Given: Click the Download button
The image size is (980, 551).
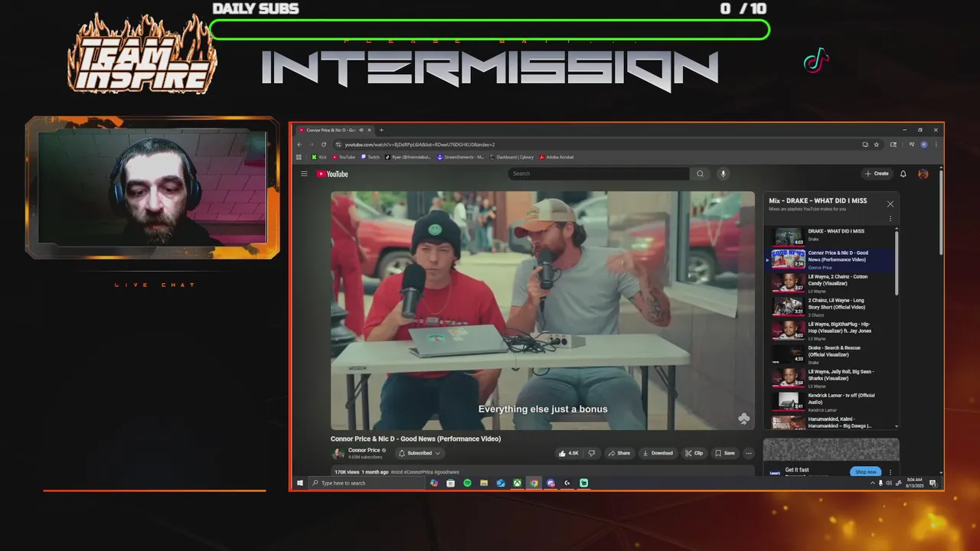Looking at the screenshot, I should click(x=658, y=453).
